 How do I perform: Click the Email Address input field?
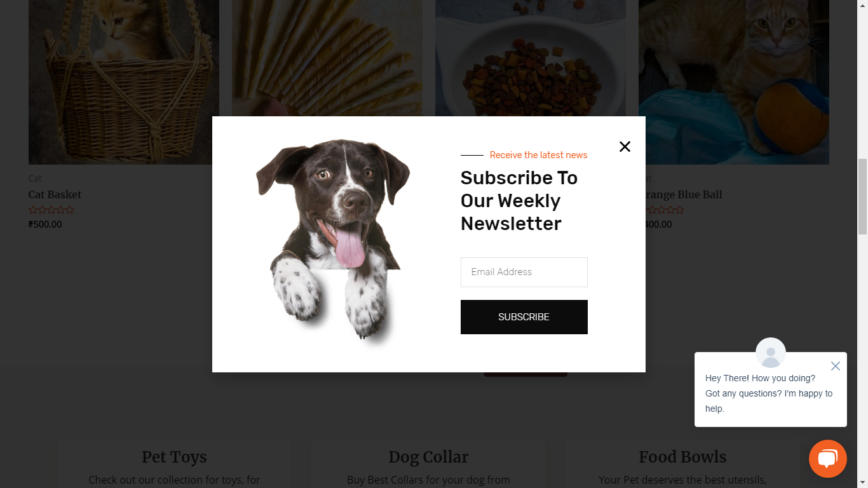point(524,272)
